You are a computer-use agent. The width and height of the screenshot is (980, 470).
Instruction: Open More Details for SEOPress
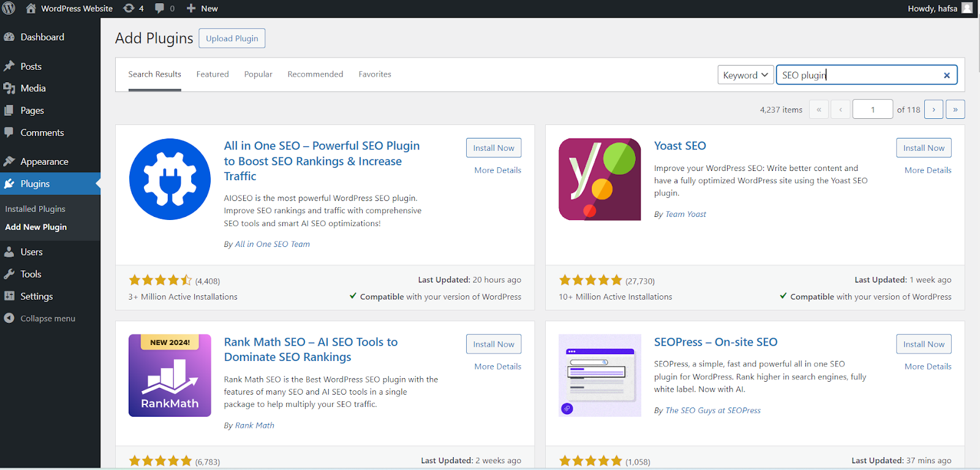pos(928,366)
